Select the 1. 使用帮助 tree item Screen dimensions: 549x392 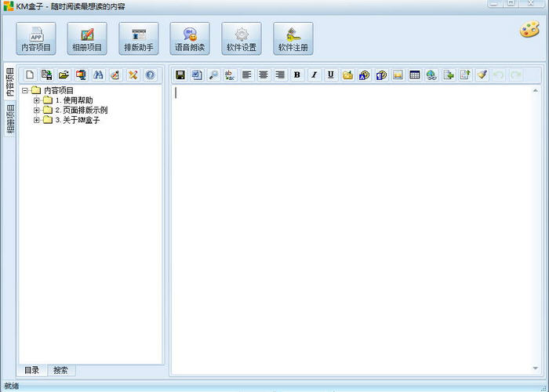tap(75, 100)
